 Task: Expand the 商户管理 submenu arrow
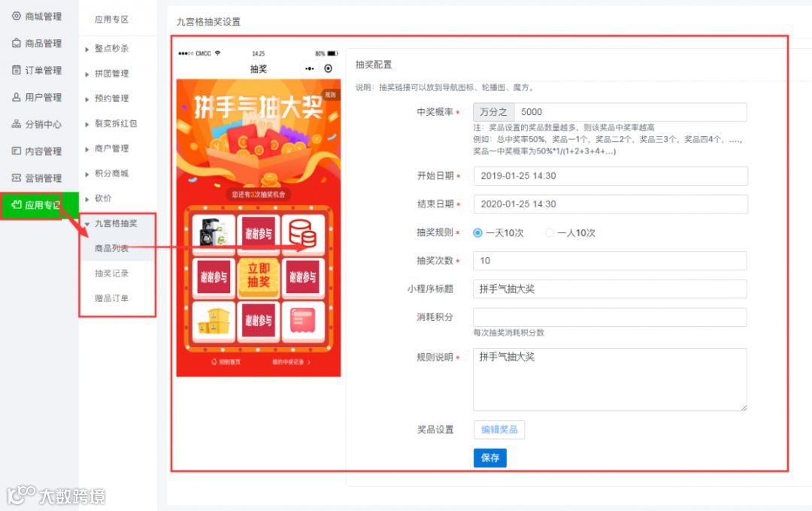(87, 150)
